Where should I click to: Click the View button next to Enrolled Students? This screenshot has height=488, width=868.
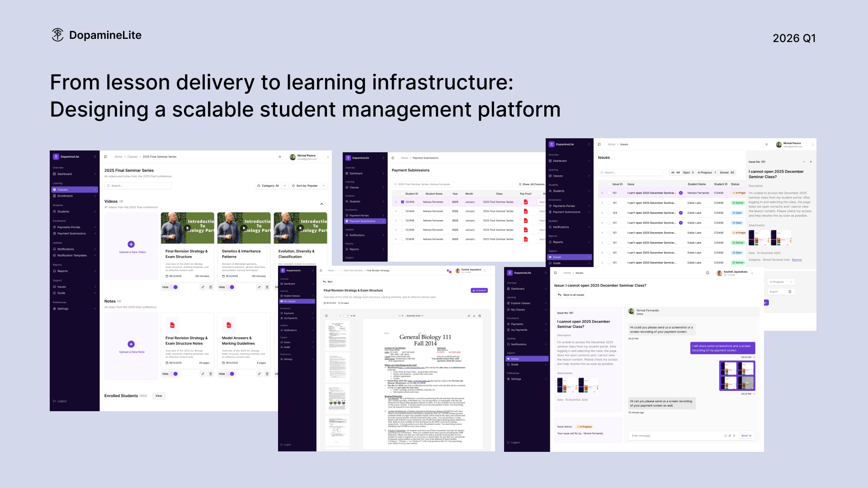(x=159, y=396)
